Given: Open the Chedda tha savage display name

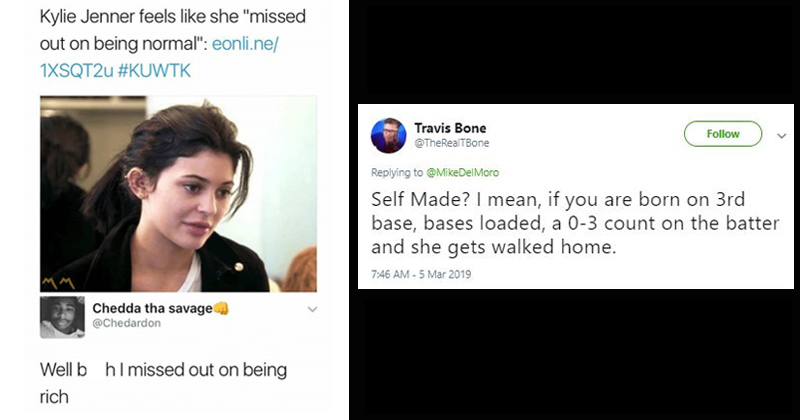Looking at the screenshot, I should 152,308.
